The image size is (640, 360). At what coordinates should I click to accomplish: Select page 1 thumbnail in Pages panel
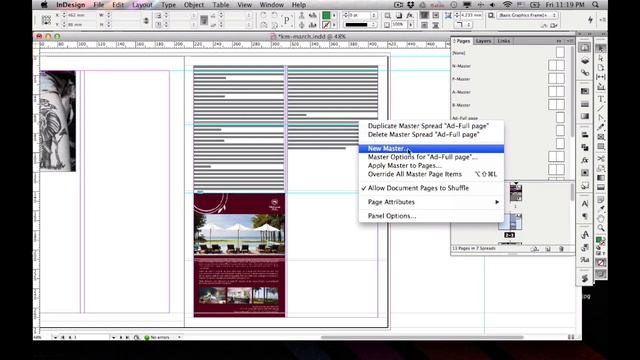(x=516, y=193)
